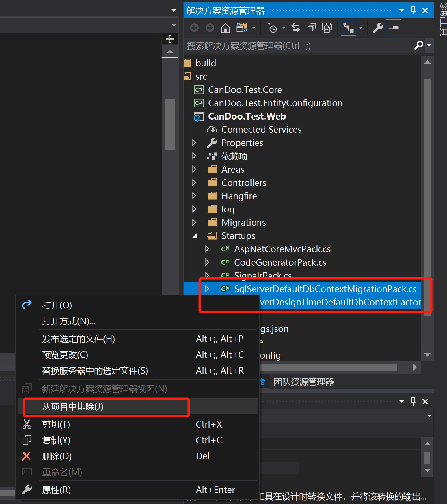
Task: Click Solution Explorer vertical scrollbar thumb
Action: click(427, 198)
